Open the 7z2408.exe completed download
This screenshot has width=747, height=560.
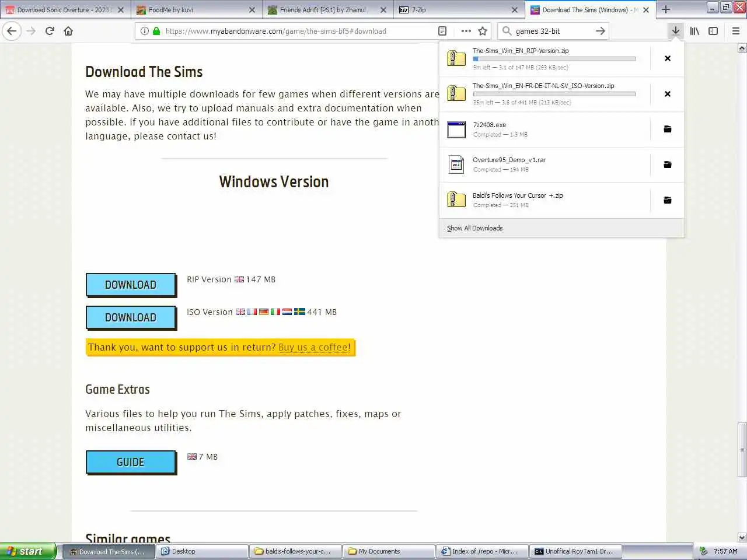546,129
